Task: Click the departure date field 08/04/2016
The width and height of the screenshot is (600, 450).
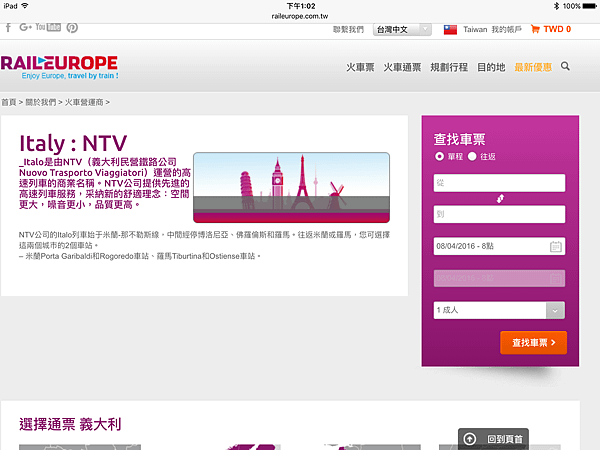Action: (499, 246)
